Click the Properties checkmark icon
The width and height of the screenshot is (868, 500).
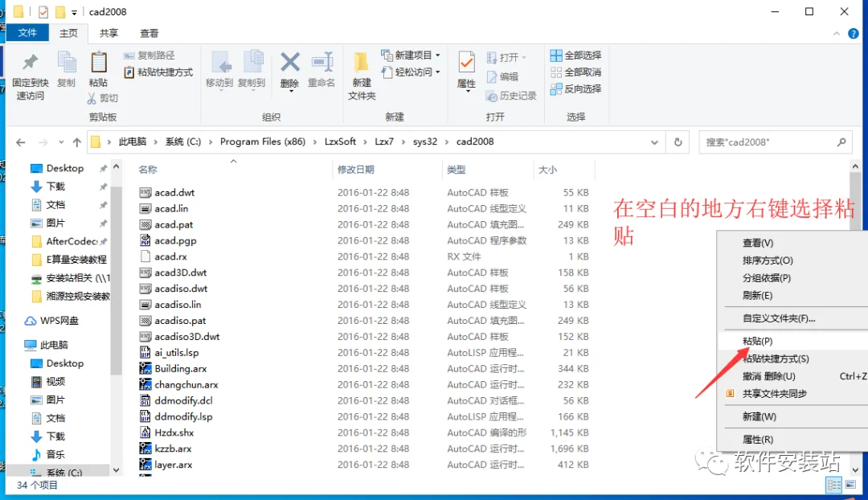tap(466, 63)
